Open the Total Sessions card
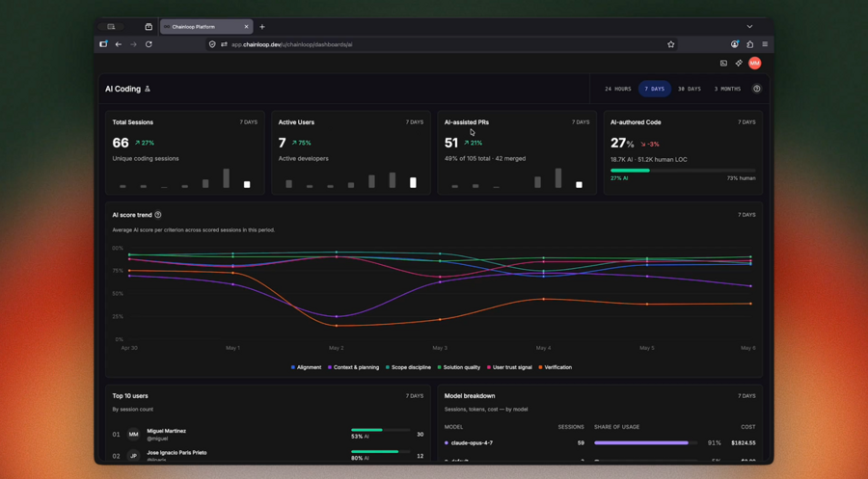Viewport: 868px width, 479px height. tap(185, 152)
